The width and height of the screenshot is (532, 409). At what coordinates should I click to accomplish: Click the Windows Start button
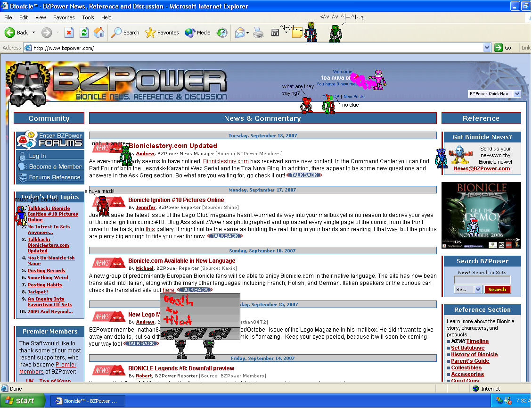[23, 401]
